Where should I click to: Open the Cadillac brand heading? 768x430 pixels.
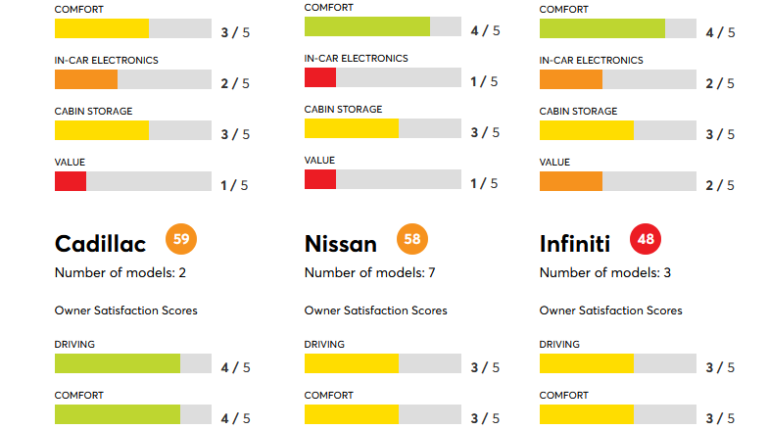100,244
